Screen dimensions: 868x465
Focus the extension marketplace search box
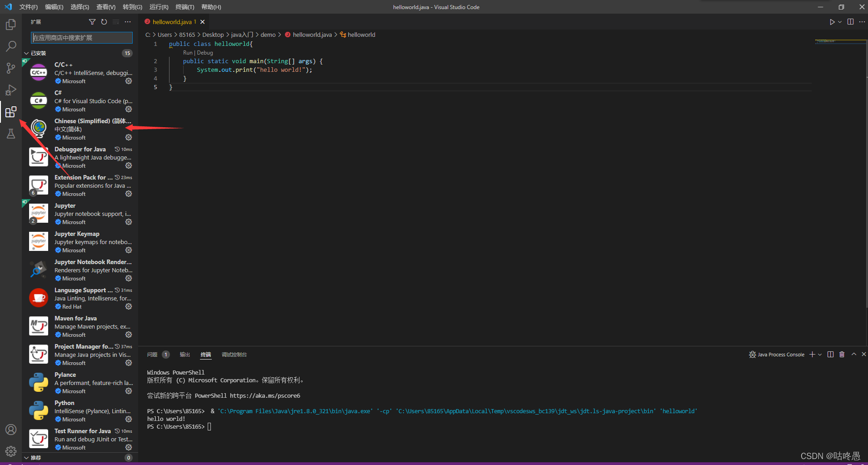click(82, 38)
